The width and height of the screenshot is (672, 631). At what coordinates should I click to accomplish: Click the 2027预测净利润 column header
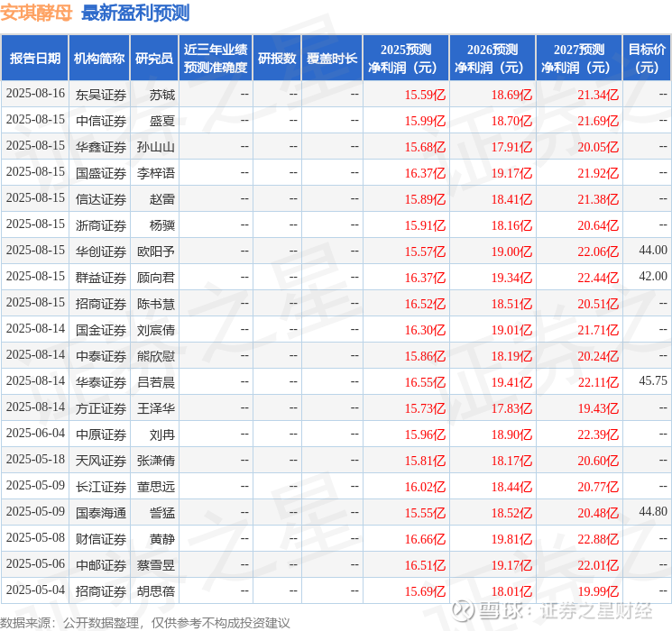tap(579, 59)
